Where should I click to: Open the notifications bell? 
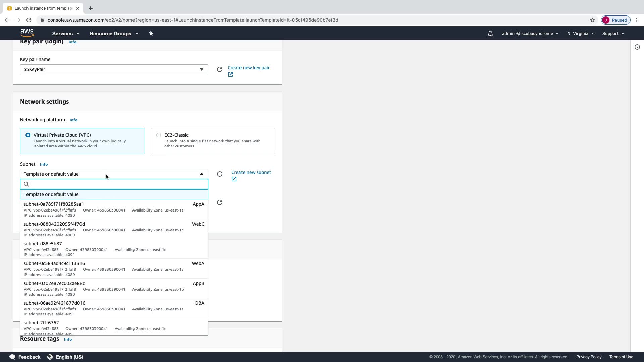click(490, 34)
